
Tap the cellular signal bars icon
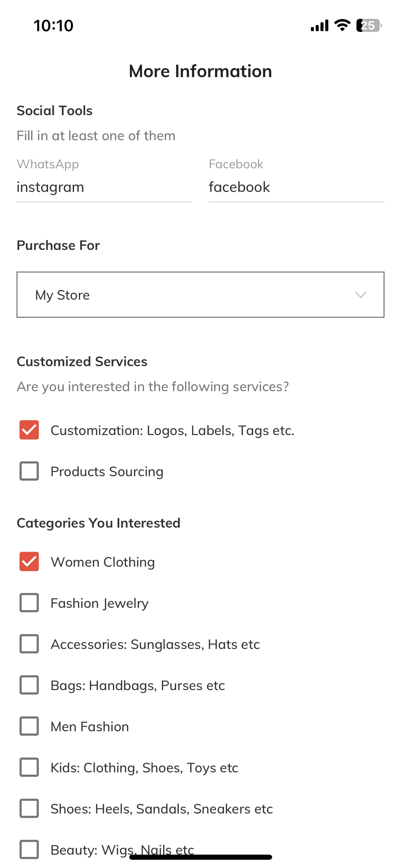coord(319,26)
